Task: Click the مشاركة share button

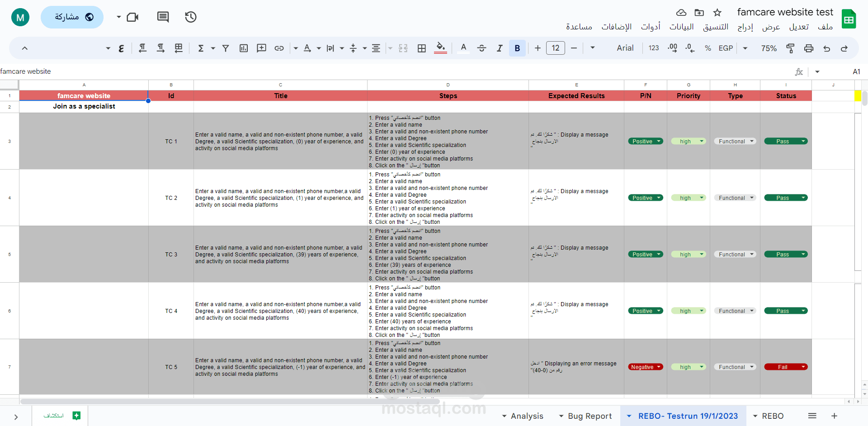Action: coord(72,17)
